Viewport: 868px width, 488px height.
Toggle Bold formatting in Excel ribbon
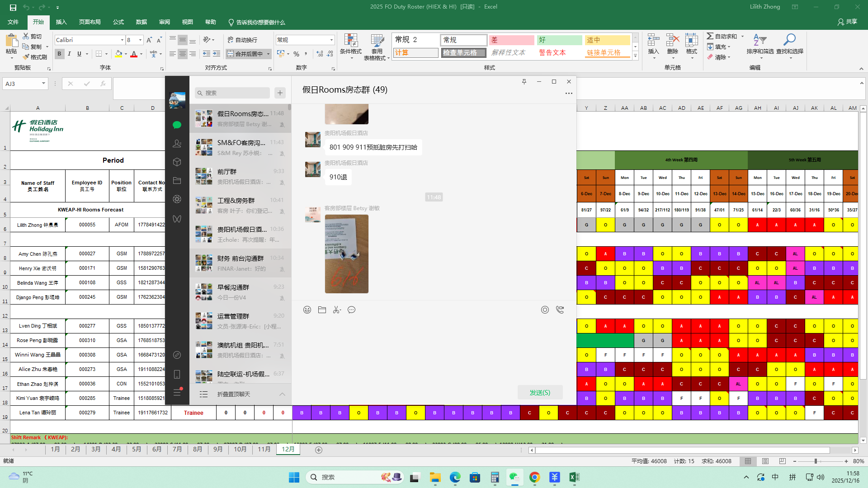[x=59, y=54]
